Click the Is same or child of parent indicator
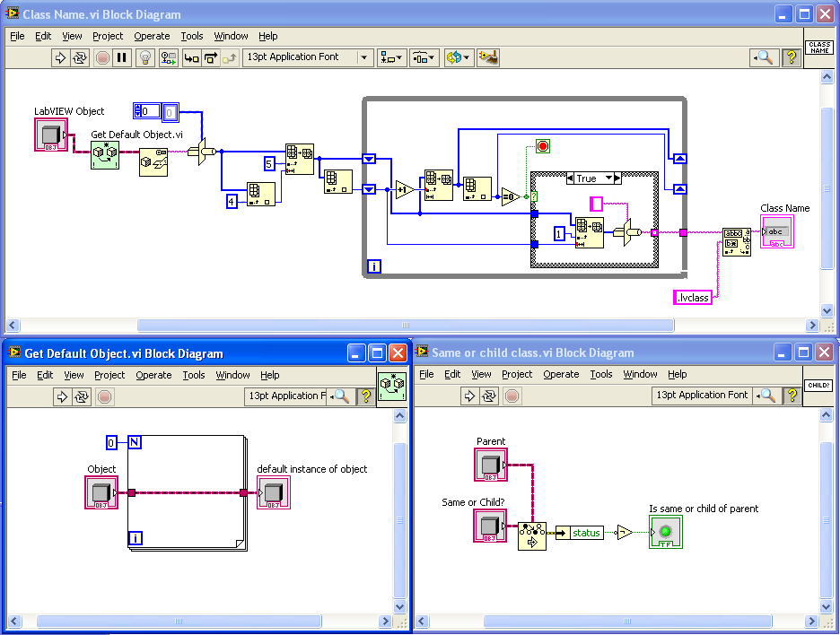Image resolution: width=840 pixels, height=635 pixels. [666, 532]
